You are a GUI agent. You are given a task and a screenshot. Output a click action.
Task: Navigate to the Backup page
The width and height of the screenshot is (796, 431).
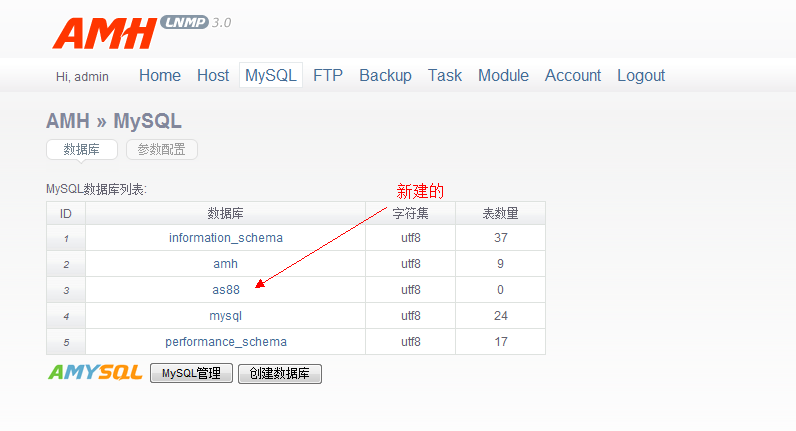tap(385, 76)
